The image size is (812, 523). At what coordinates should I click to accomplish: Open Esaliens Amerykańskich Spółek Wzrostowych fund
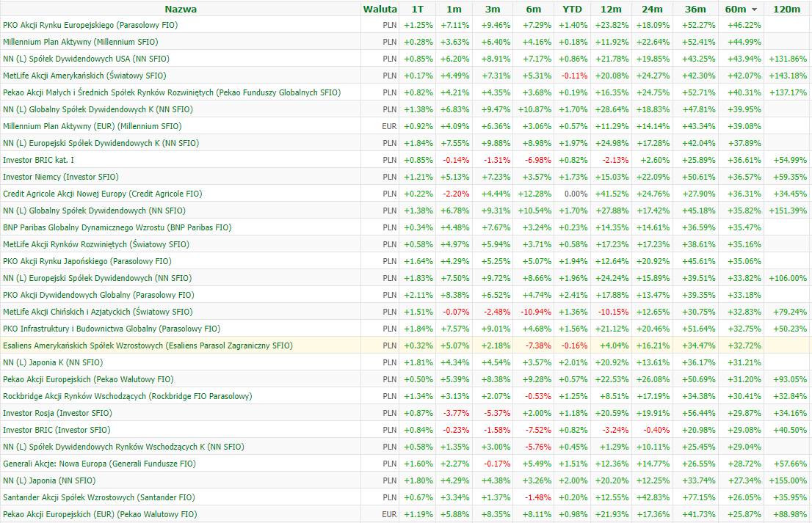[x=148, y=345]
